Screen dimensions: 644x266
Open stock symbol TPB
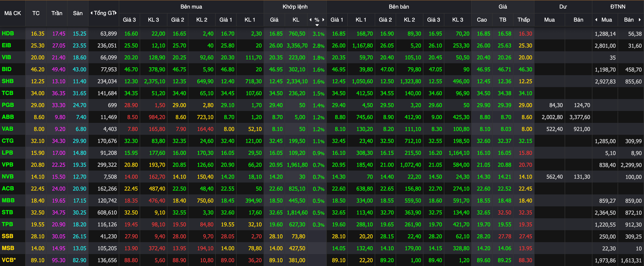(x=7, y=224)
